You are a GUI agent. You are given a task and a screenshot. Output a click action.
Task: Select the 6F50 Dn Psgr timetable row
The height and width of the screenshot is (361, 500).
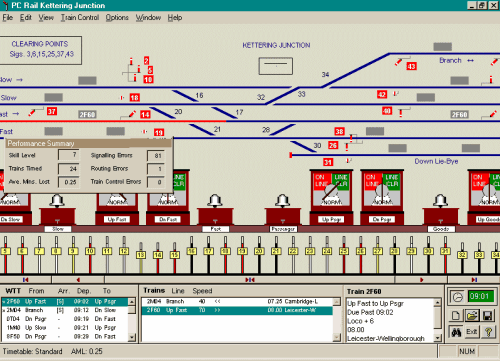(65, 337)
